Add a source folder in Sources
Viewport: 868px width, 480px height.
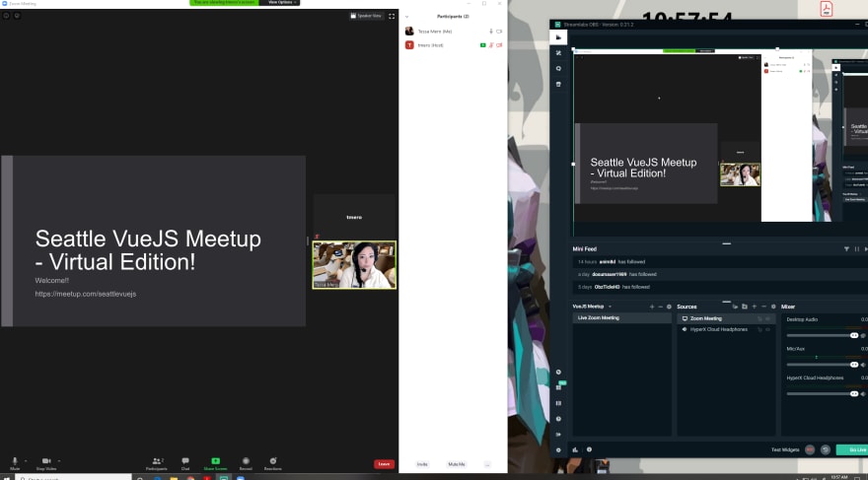[x=745, y=307]
